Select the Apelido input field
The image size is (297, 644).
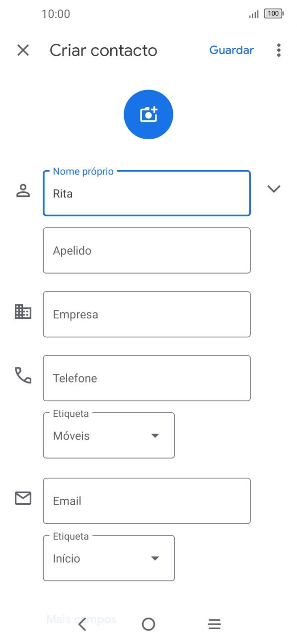click(x=147, y=250)
